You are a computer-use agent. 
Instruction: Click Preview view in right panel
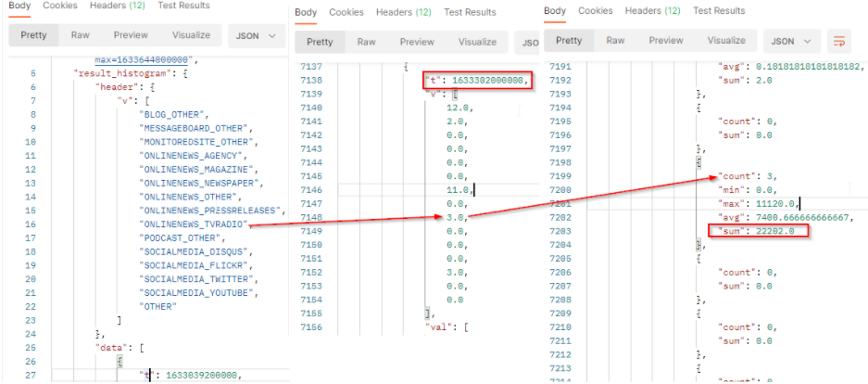(666, 41)
